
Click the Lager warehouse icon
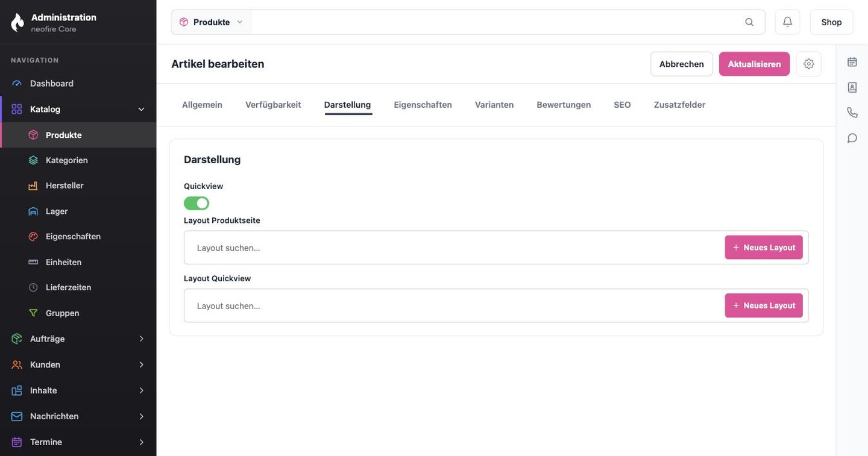point(33,211)
